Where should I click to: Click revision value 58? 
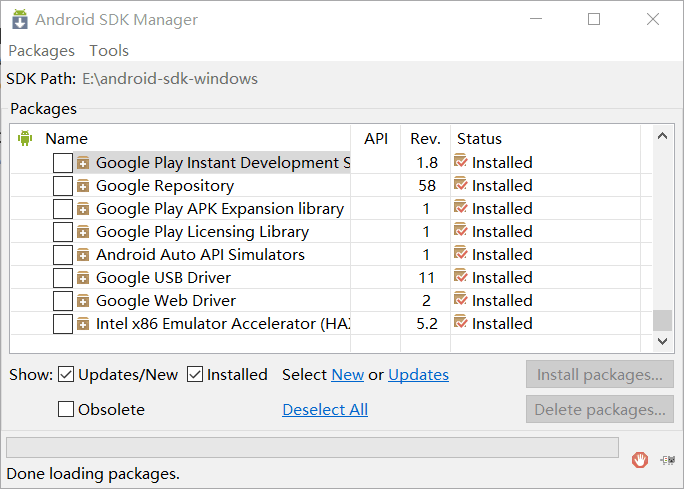tap(427, 186)
